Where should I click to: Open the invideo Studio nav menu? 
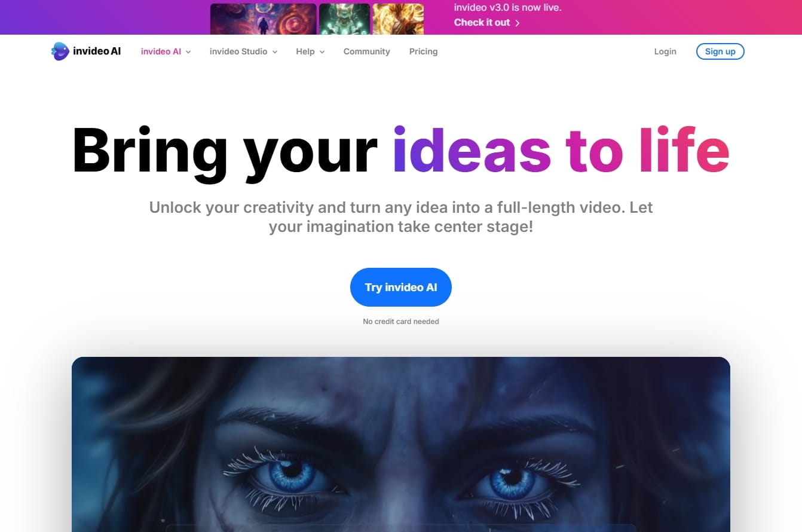coord(243,51)
